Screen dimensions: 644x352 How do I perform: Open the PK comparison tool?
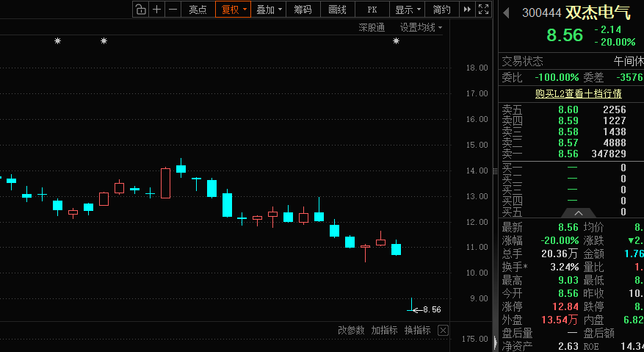tap(372, 10)
